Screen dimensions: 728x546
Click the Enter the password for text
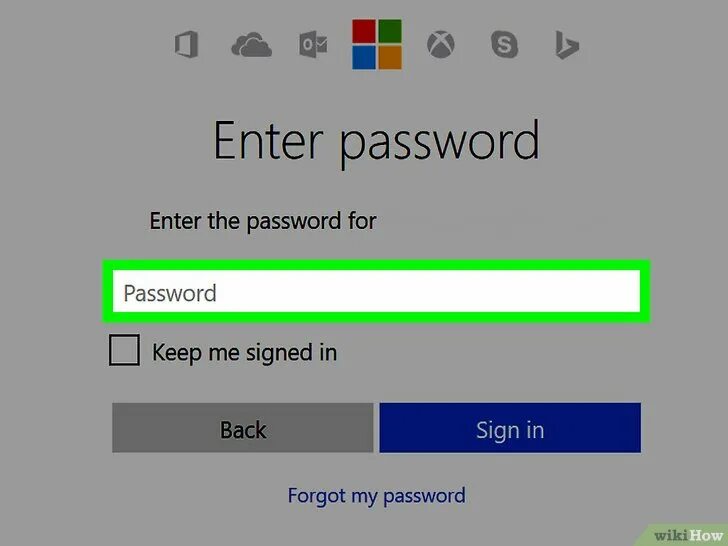coord(263,221)
